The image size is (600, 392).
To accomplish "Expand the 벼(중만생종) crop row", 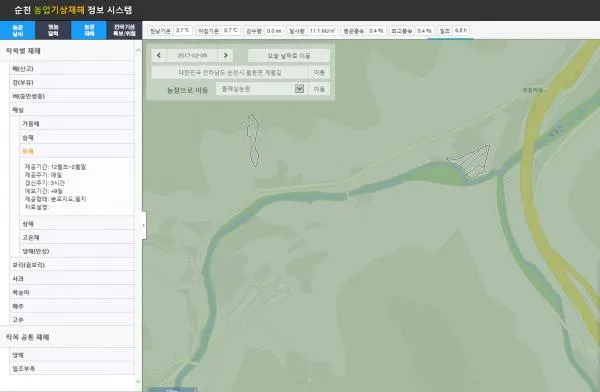I will (x=72, y=96).
